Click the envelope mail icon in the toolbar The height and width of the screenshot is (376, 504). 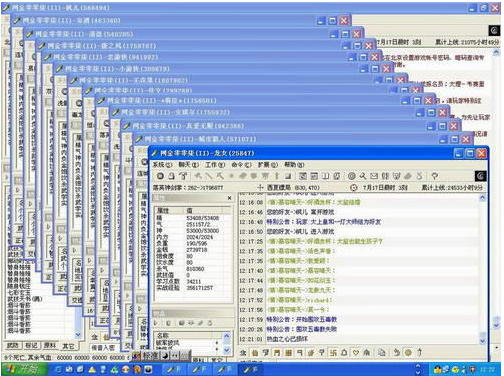coord(374,176)
